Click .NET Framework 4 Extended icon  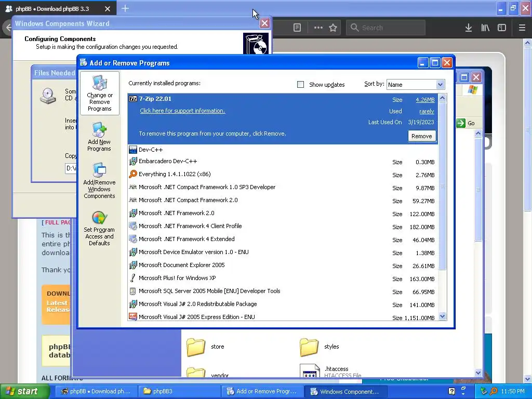point(133,239)
